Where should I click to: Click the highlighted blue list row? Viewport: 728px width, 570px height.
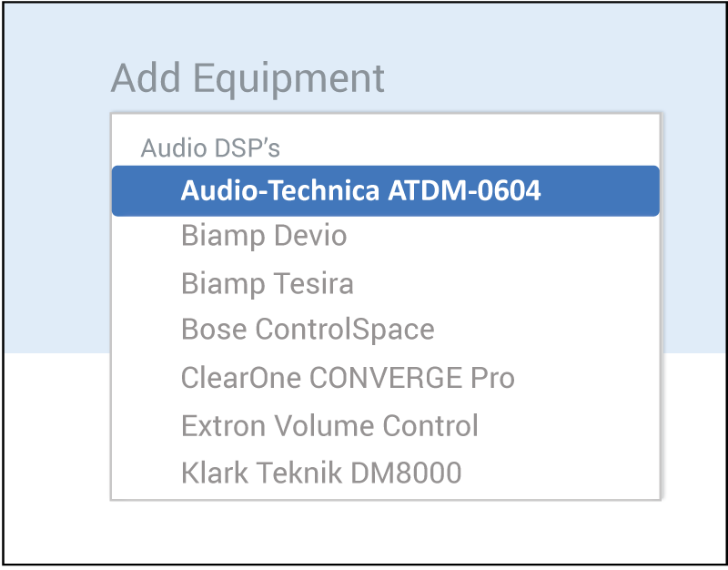(x=385, y=190)
